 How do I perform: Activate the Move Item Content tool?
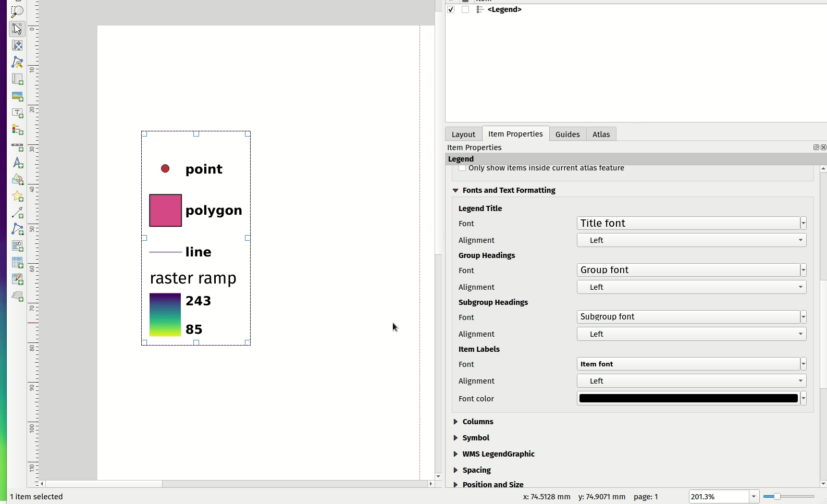(17, 45)
